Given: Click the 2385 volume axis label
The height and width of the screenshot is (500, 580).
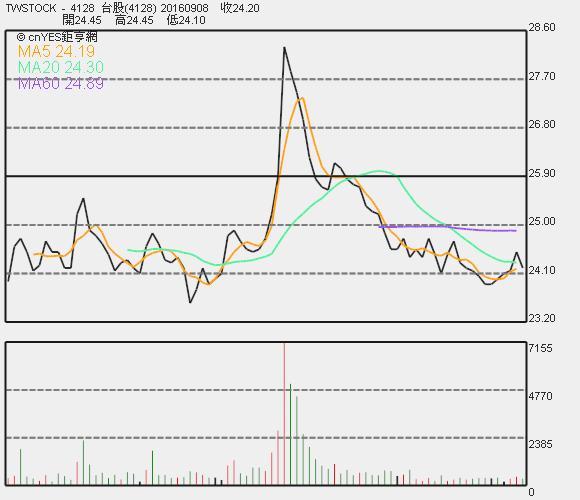Looking at the screenshot, I should [x=540, y=444].
